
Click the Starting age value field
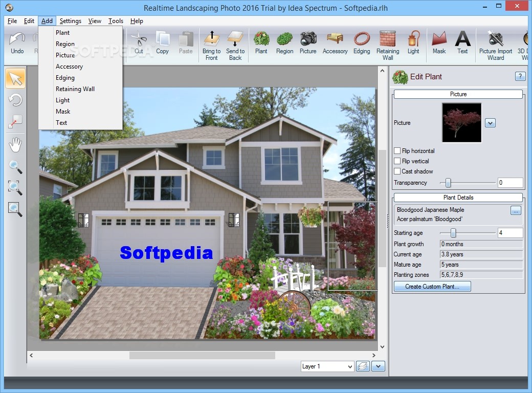(x=511, y=233)
